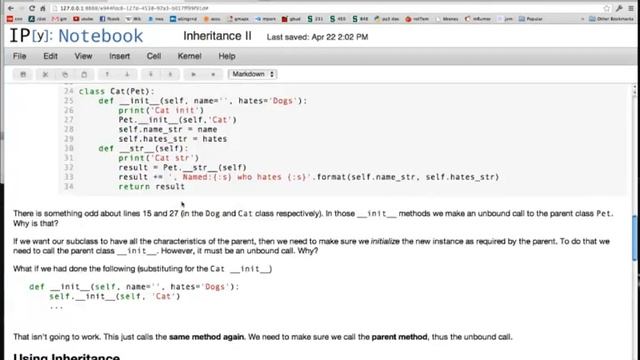Click line 24 'class Cat(Pet):' in code cell
The width and height of the screenshot is (640, 360).
coord(117,91)
